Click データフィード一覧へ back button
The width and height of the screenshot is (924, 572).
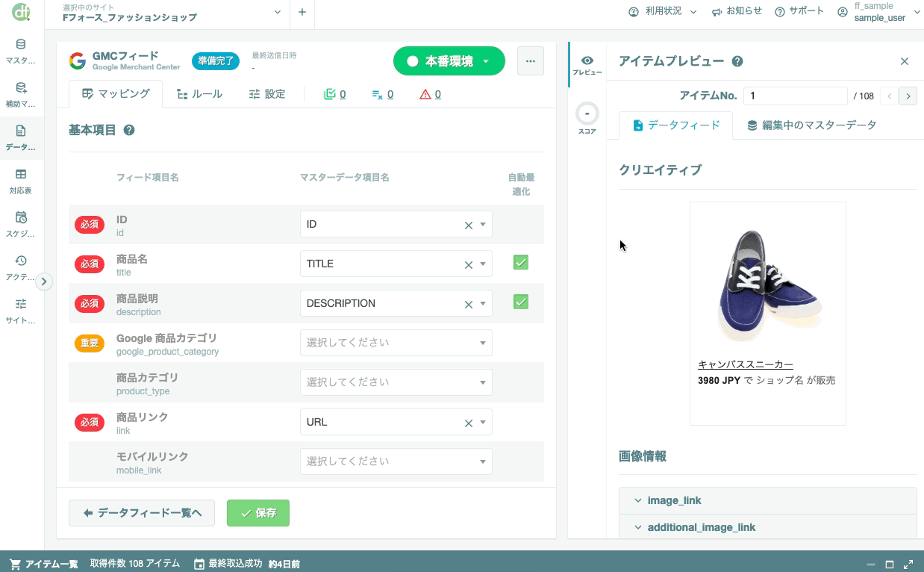[x=142, y=513]
